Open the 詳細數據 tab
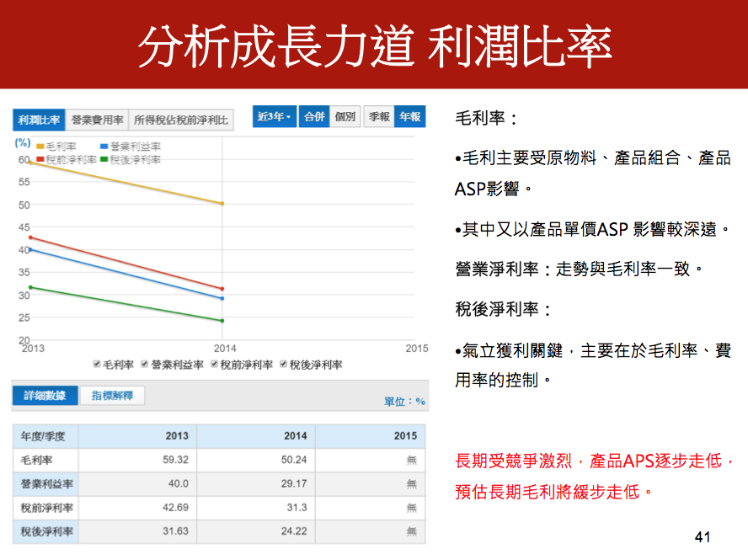 pyautogui.click(x=45, y=396)
